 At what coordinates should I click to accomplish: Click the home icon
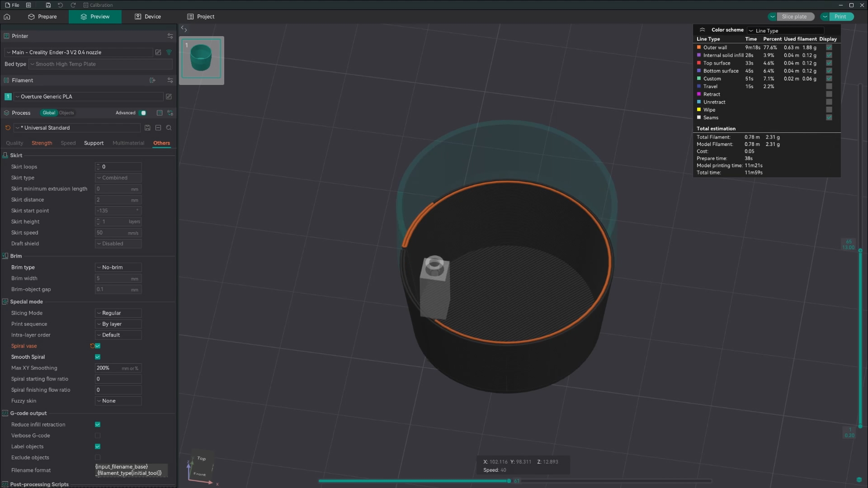pos(7,17)
